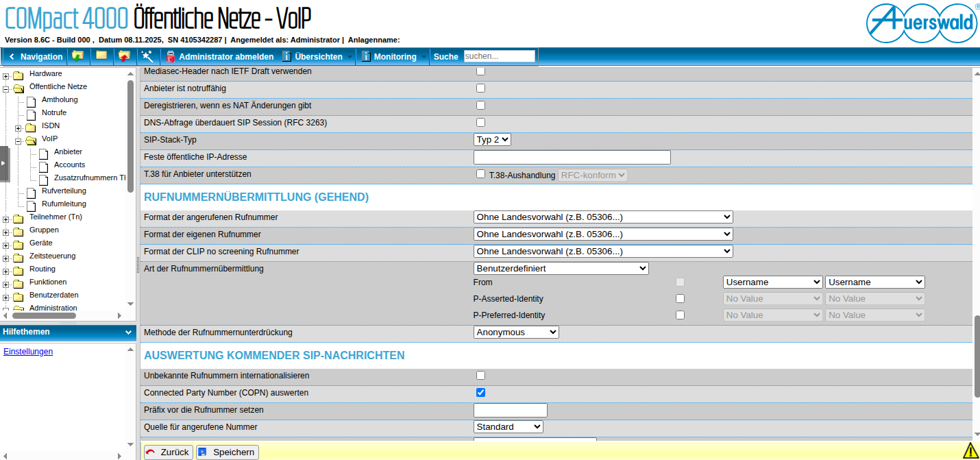Toggle DNS-Abfrage überdauert SIP Session checkbox
The height and width of the screenshot is (460, 980).
click(480, 123)
